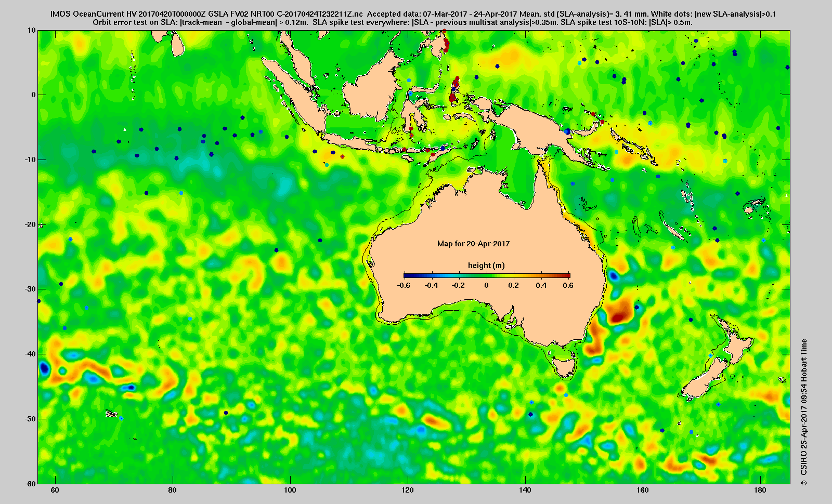
Task: Click latitude axis label "-10"
Action: click(30, 160)
